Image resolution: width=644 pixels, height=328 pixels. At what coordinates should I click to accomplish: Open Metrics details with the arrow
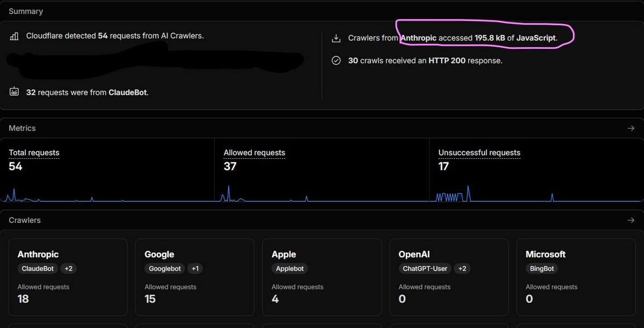pos(631,128)
